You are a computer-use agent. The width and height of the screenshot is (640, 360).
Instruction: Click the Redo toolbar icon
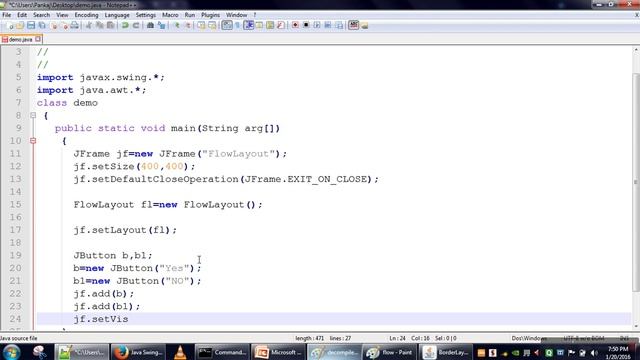point(136,25)
